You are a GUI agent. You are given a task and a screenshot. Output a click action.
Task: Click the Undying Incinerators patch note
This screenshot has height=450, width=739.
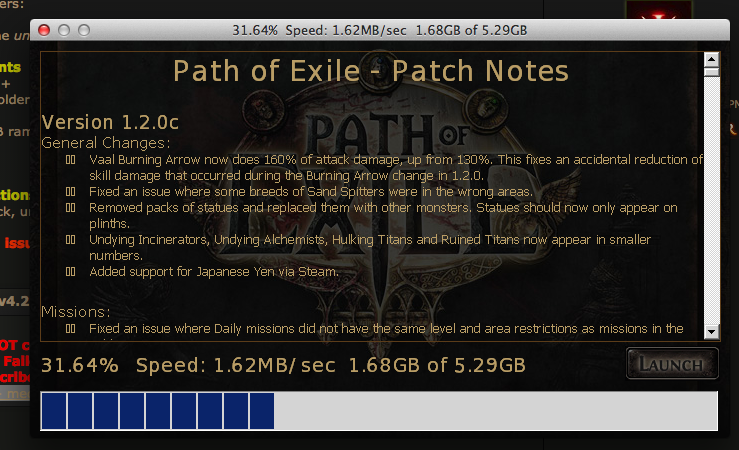pyautogui.click(x=370, y=247)
